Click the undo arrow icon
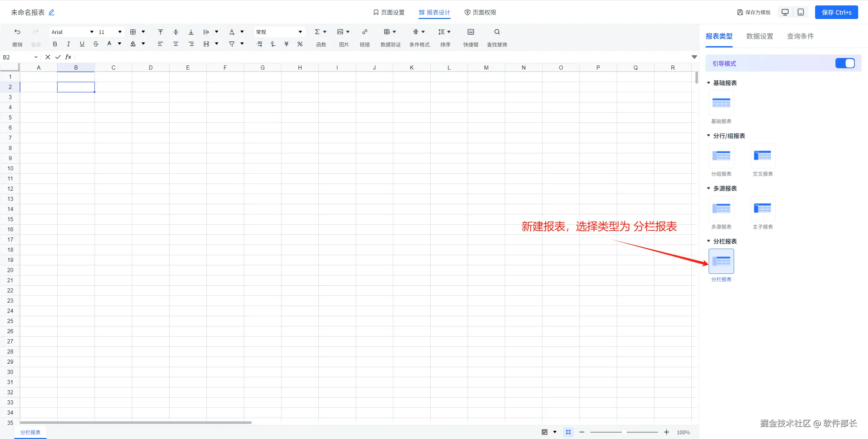This screenshot has width=868, height=439. click(x=17, y=32)
